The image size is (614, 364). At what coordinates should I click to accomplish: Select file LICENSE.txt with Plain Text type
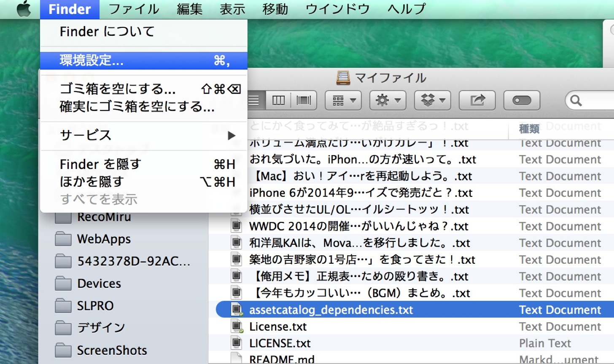[280, 343]
